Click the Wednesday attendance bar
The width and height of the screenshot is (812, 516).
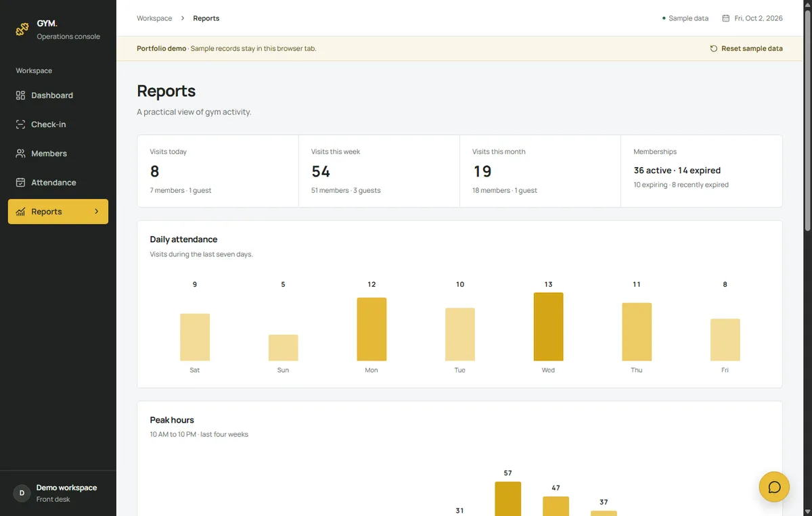click(548, 327)
